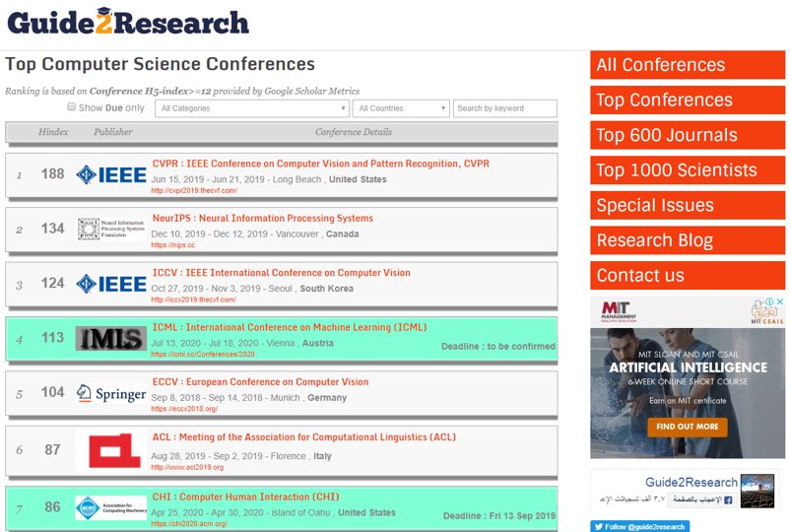Visit the icml.cc/Conferences/2020 URL
The width and height of the screenshot is (790, 532).
203,354
